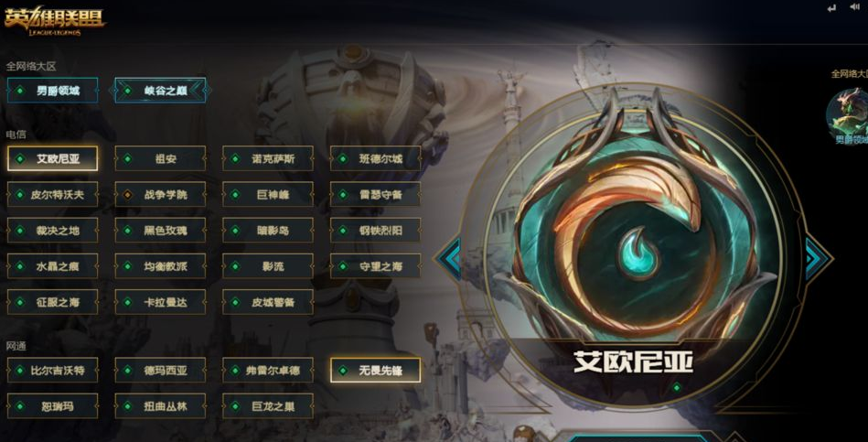Pick the 黑色玫瑰 server

pos(160,231)
